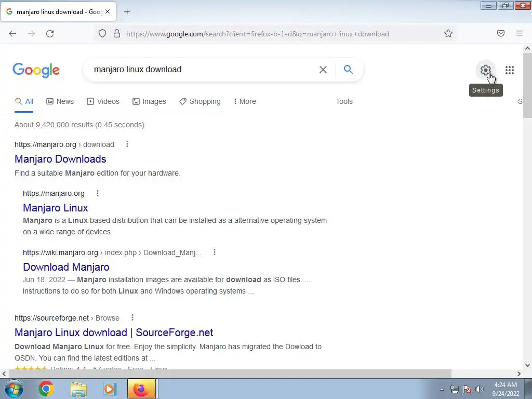The width and height of the screenshot is (532, 399).
Task: Open a new tab with the plus button
Action: (127, 12)
